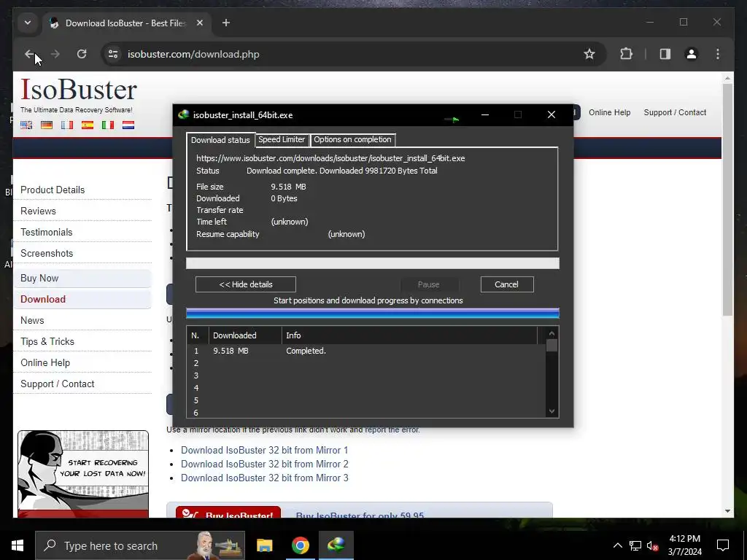Click Download IsoBuster 32 bit from Mirror 3
Viewport: 747px width, 560px height.
pyautogui.click(x=264, y=478)
